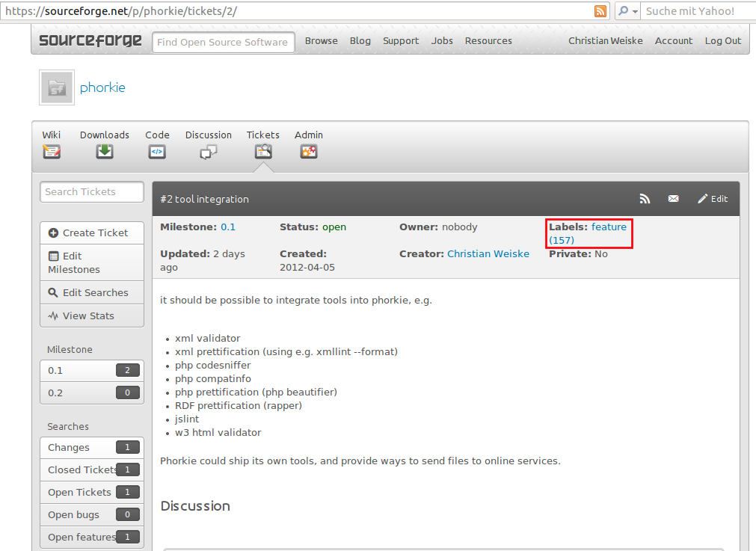
Task: Click the Admin tools icon
Action: click(x=309, y=151)
